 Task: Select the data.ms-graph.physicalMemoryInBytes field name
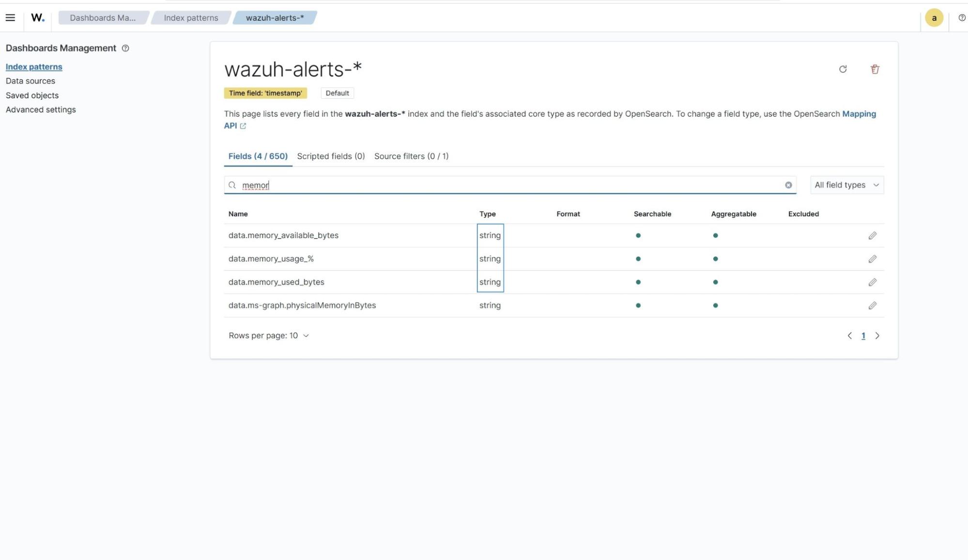302,305
